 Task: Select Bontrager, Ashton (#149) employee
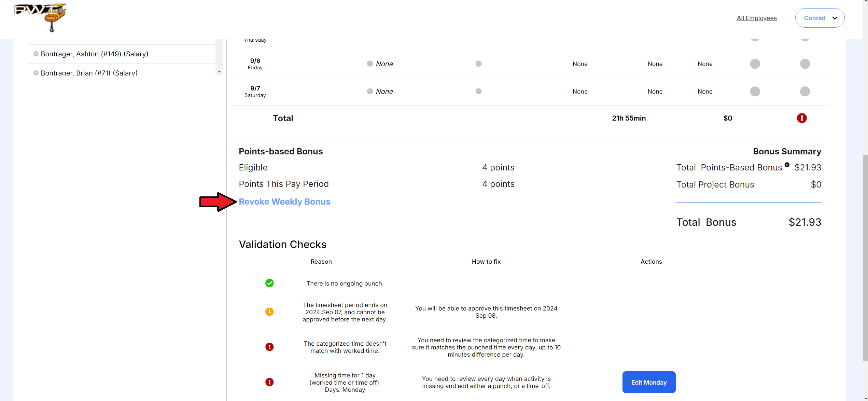pyautogui.click(x=95, y=54)
